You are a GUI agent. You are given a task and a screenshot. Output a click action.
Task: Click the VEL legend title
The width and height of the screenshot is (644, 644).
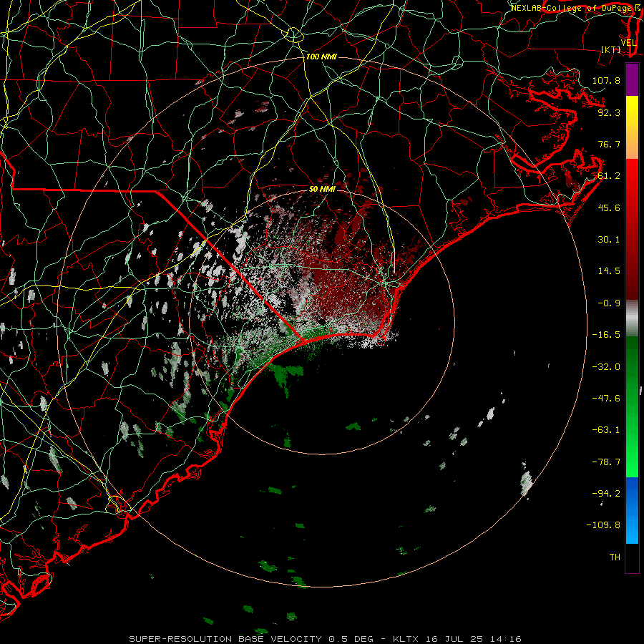click(629, 43)
